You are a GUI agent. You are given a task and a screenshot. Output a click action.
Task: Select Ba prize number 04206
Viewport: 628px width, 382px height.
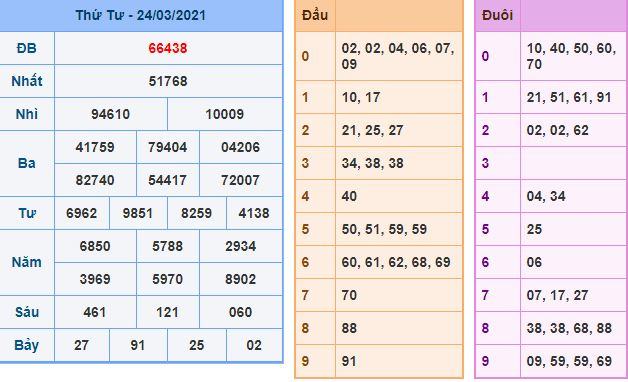coord(241,147)
